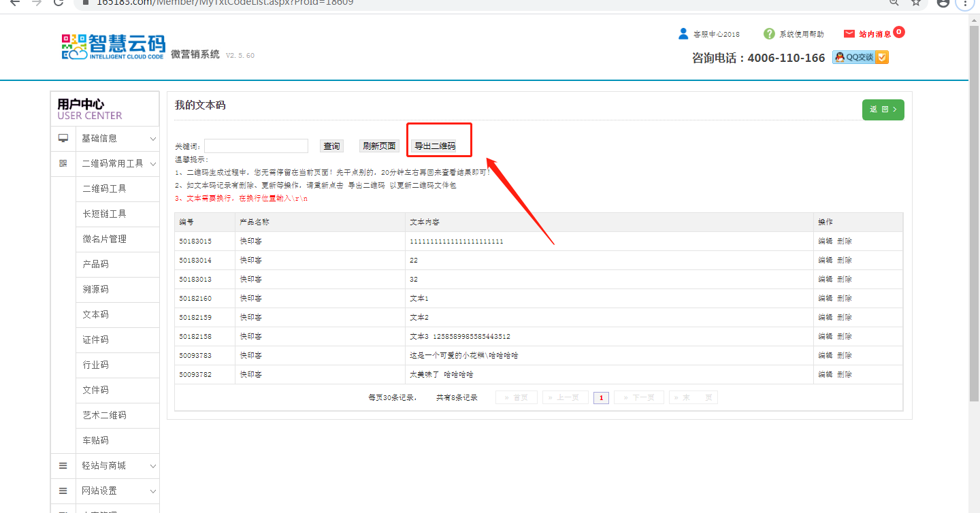The image size is (980, 513).
Task: Click the monitor icon beside 基础信息
Action: pyautogui.click(x=63, y=138)
